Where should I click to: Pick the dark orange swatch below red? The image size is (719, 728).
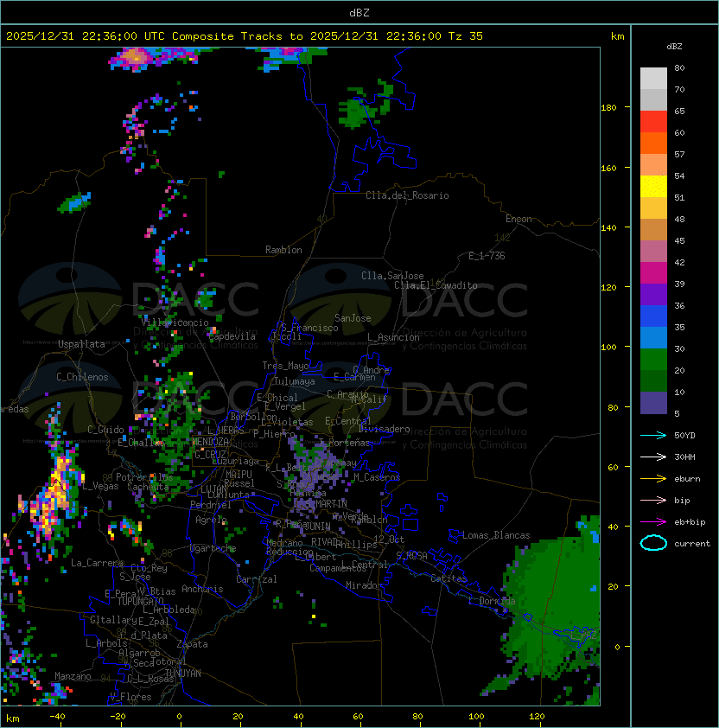point(653,143)
